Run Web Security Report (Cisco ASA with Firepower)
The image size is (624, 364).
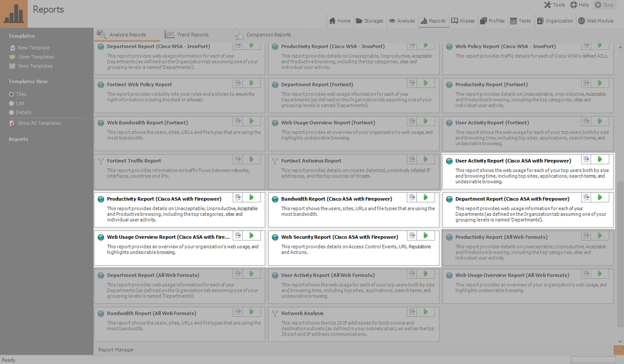[426, 236]
